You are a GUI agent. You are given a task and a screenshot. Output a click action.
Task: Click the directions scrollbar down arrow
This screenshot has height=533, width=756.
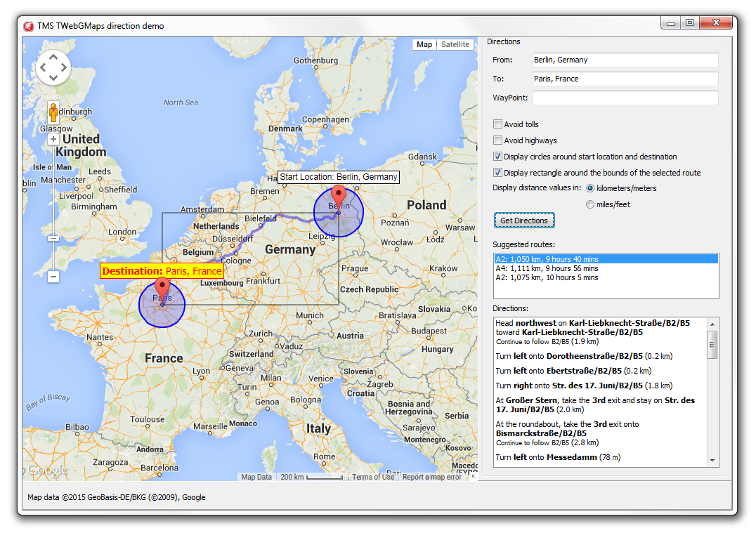(712, 460)
